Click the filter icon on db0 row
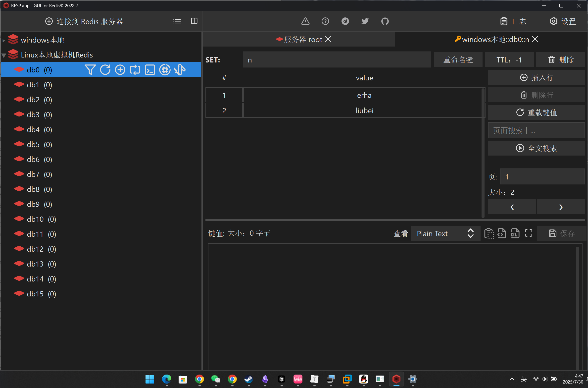 click(x=90, y=70)
